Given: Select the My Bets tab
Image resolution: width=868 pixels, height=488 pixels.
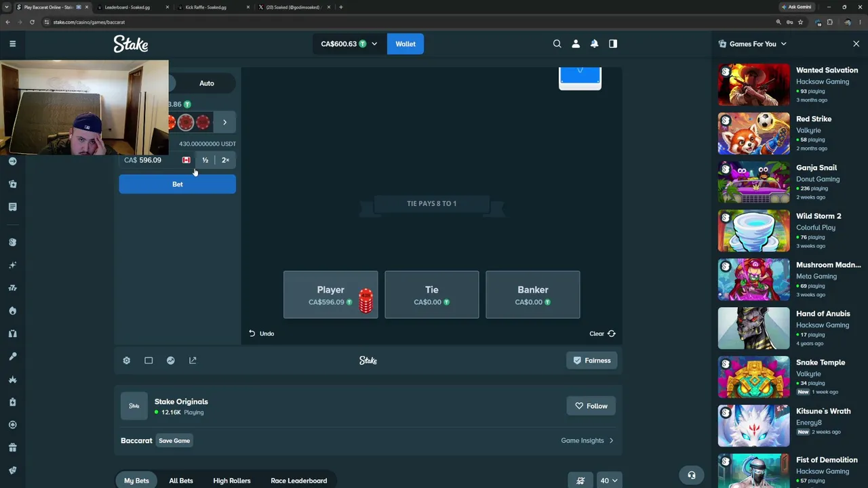Looking at the screenshot, I should pos(136,481).
